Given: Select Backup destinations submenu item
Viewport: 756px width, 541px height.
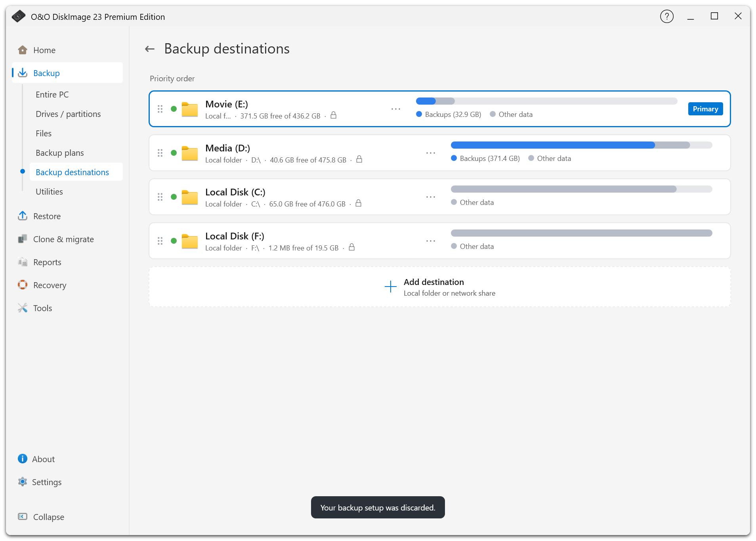Looking at the screenshot, I should pos(76,172).
